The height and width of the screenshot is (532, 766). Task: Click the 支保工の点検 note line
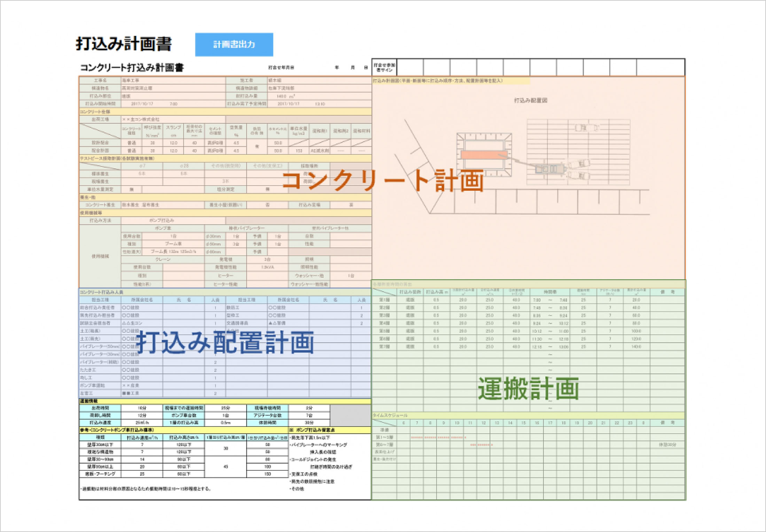[304, 474]
